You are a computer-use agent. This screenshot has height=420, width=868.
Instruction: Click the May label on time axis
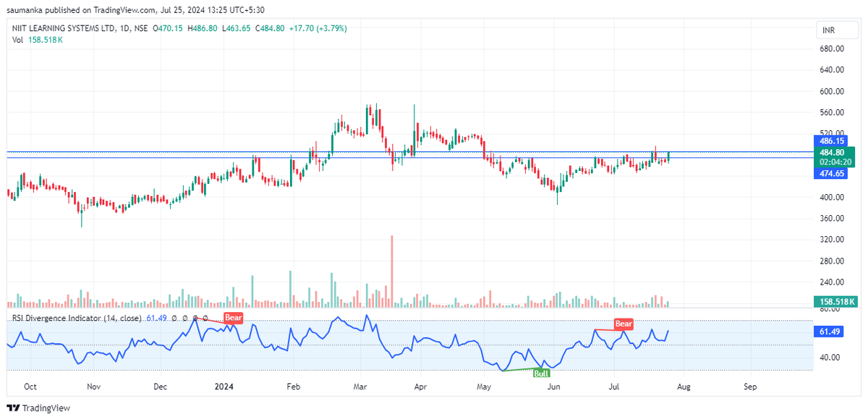485,387
